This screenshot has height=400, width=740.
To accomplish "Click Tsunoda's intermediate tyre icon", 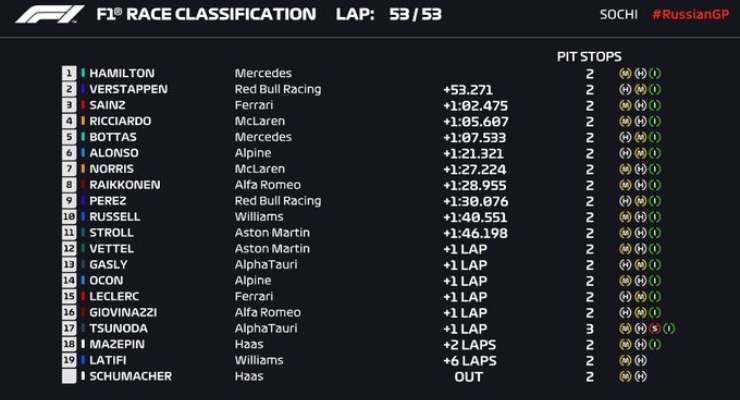I will coord(669,328).
